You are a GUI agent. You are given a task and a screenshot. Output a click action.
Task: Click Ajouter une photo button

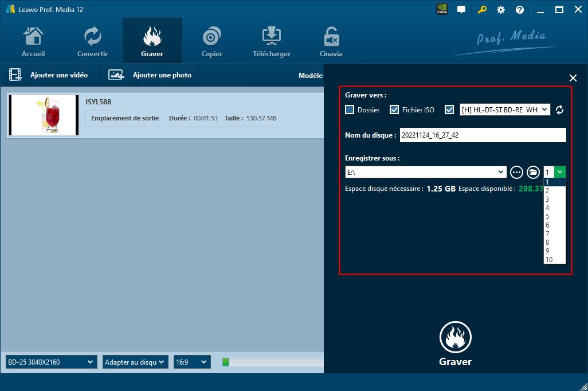[150, 75]
